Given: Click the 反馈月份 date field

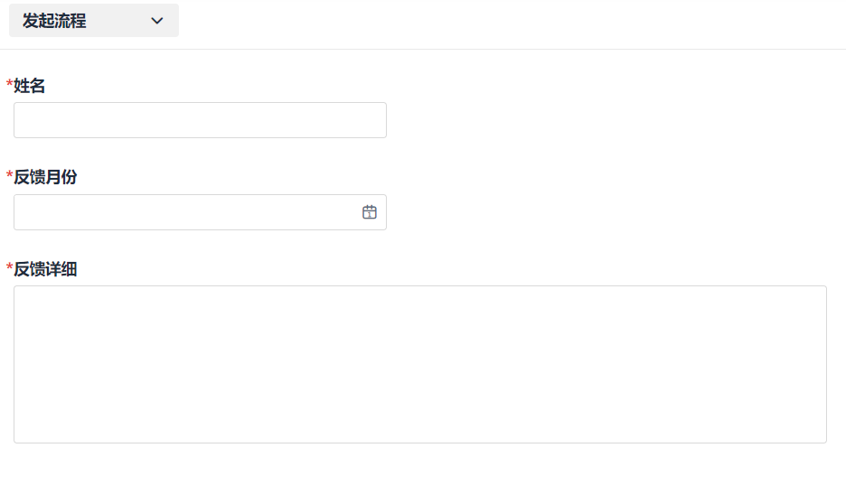Looking at the screenshot, I should (181, 212).
